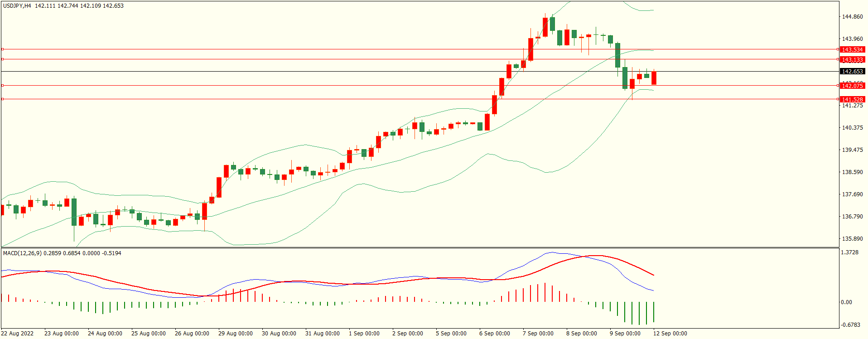Click the 144.860 price axis label
Image resolution: width=868 pixels, height=339 pixels.
click(x=852, y=17)
